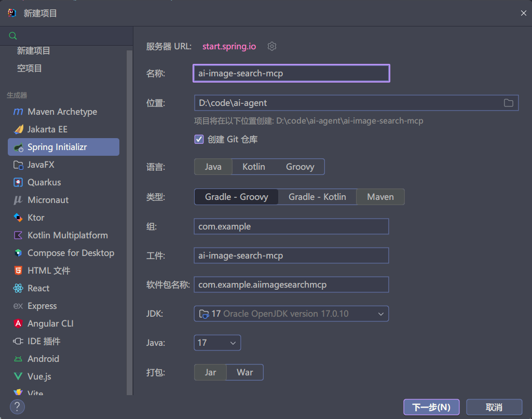Open the Java version dropdown
532x419 pixels.
[x=217, y=343]
